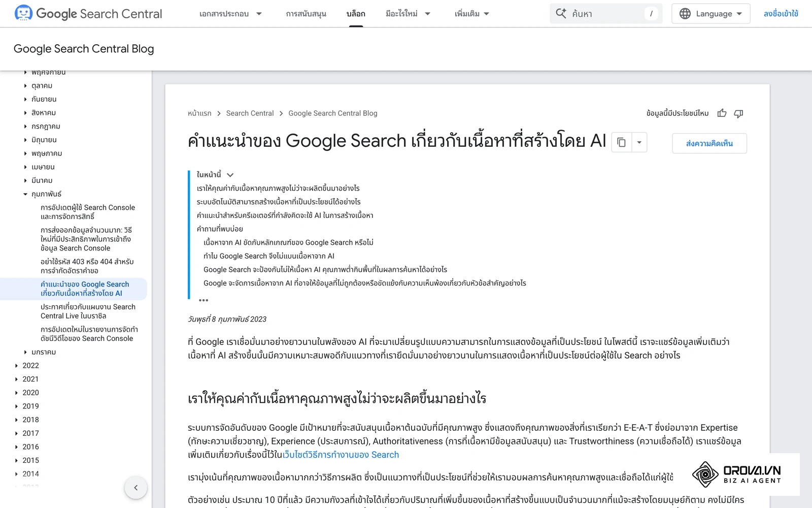
Task: Click the Google Search Central Blog heading
Action: point(84,49)
